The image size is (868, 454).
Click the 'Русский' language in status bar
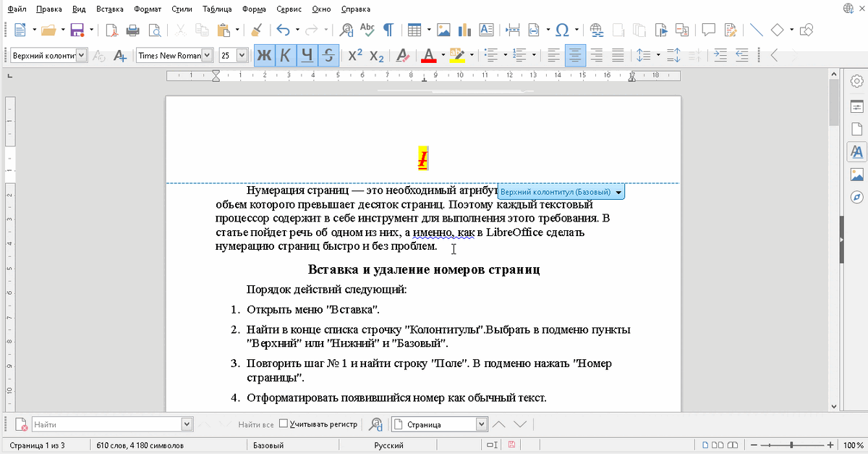[x=388, y=445]
